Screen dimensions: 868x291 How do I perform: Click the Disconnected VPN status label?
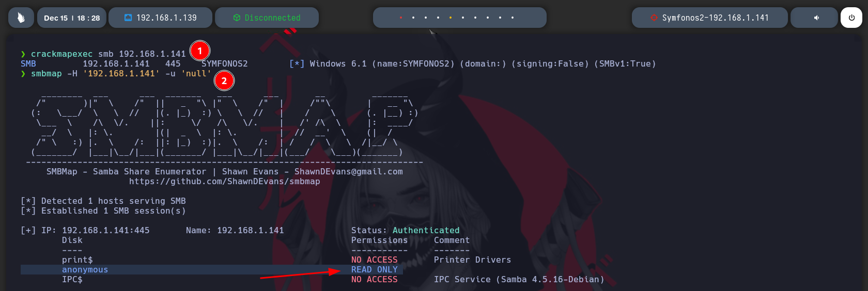(x=272, y=18)
